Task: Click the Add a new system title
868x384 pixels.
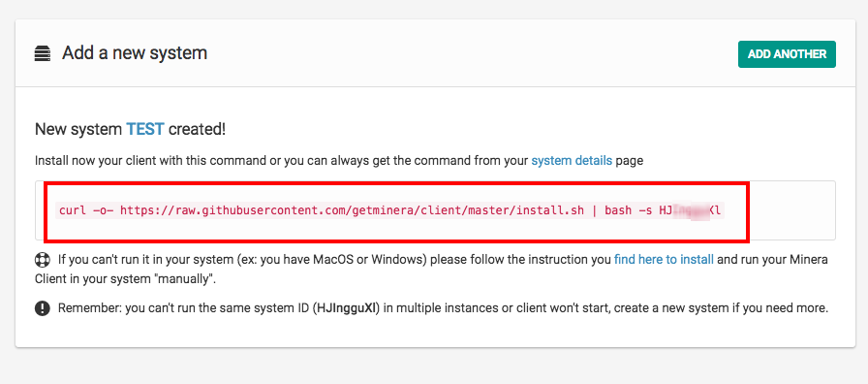Action: tap(135, 53)
